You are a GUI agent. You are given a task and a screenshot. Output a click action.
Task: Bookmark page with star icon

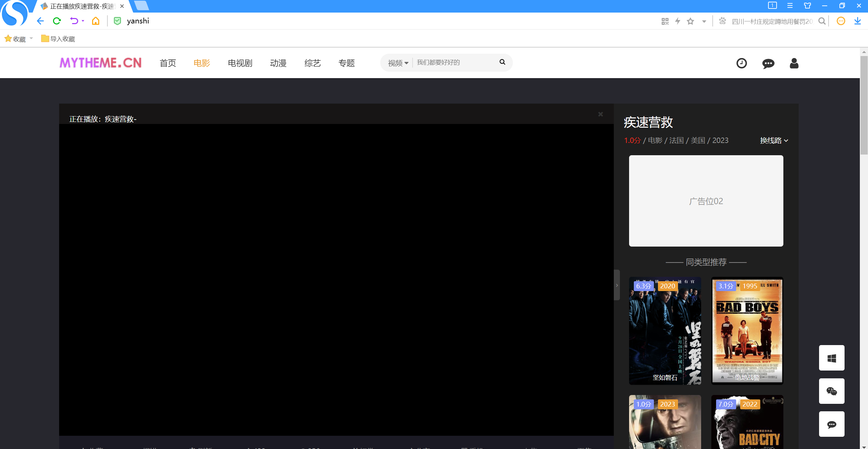click(690, 21)
